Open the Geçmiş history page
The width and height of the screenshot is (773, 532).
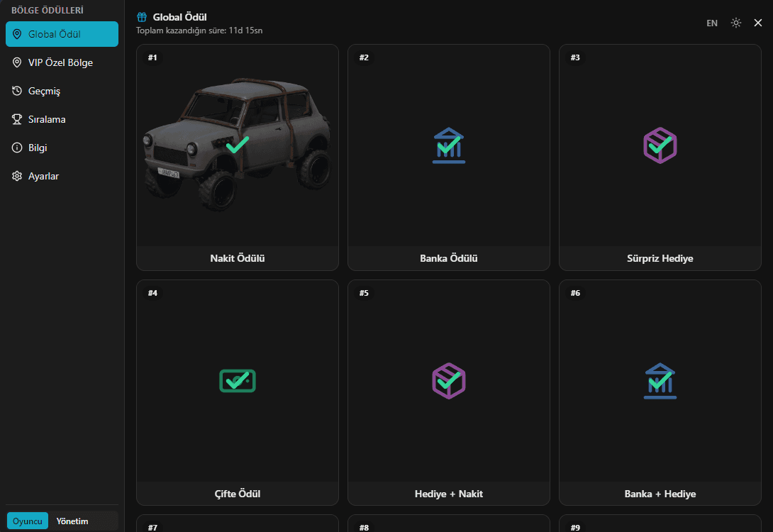[x=62, y=91]
